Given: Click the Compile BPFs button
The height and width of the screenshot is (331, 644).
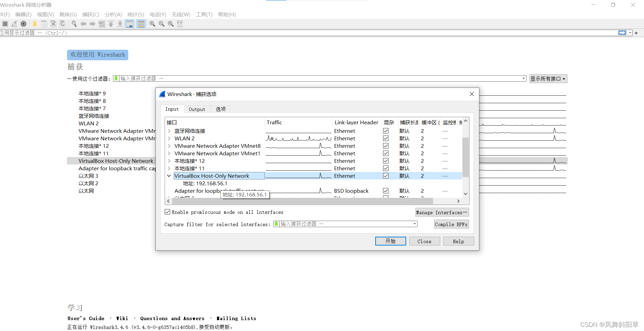Looking at the screenshot, I should pyautogui.click(x=451, y=224).
